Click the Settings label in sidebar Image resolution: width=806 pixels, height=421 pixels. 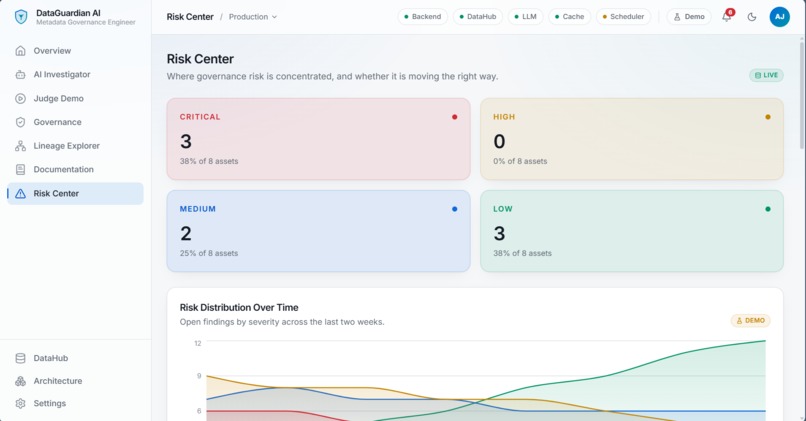coord(50,404)
